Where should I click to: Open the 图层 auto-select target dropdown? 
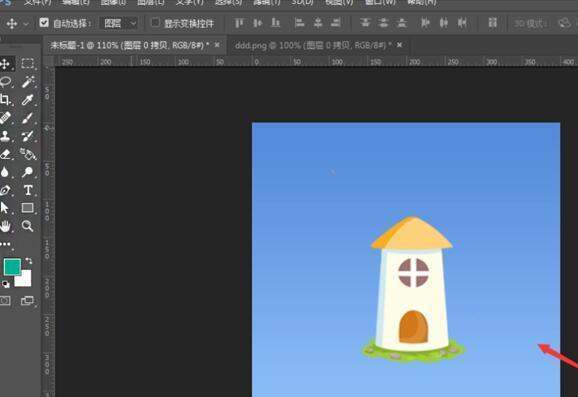(120, 24)
